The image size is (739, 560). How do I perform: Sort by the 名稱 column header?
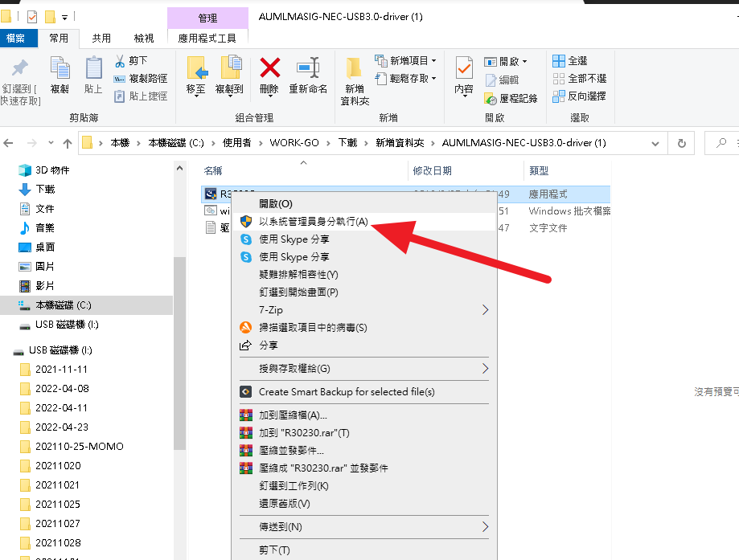[212, 171]
